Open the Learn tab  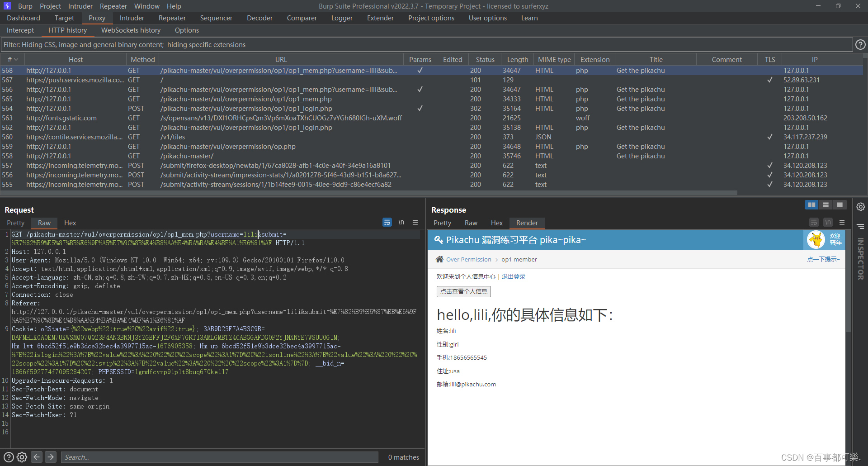pyautogui.click(x=529, y=18)
